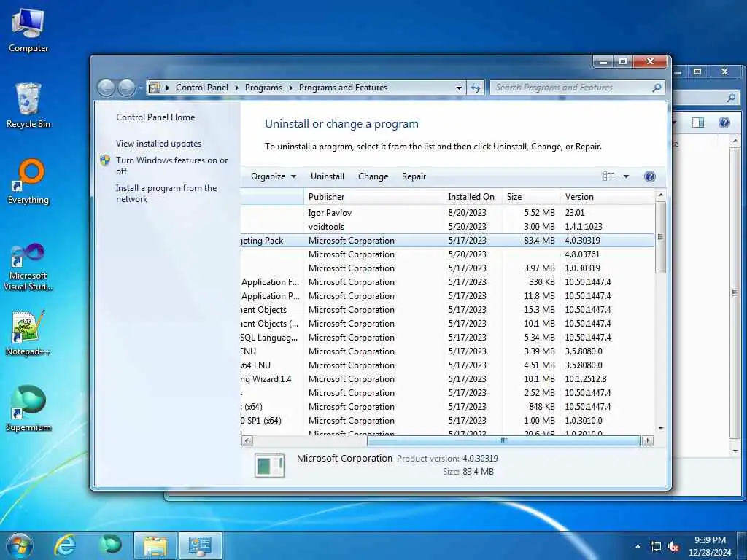Select the row with version 4.8.03761
Image resolution: width=747 pixels, height=560 pixels.
pyautogui.click(x=448, y=254)
